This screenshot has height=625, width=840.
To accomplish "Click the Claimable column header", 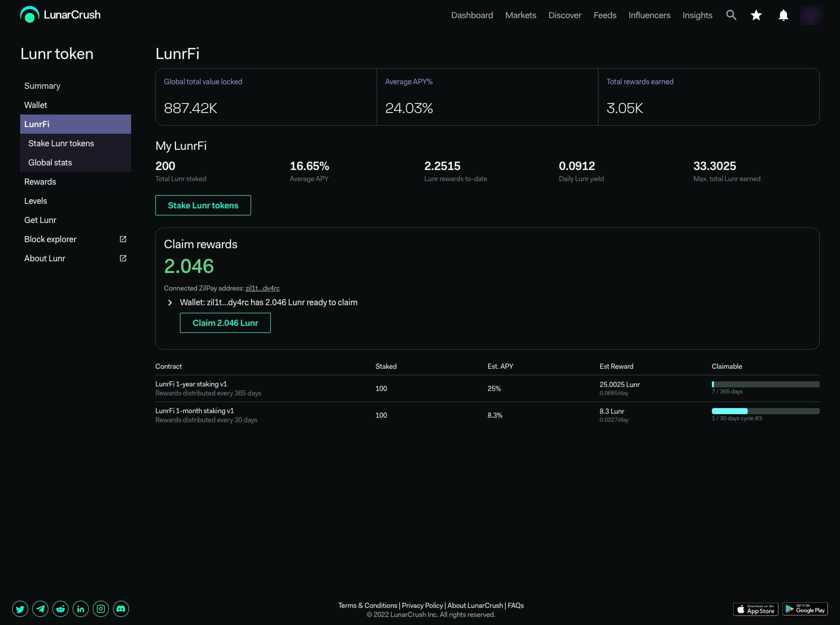I will pyautogui.click(x=727, y=366).
